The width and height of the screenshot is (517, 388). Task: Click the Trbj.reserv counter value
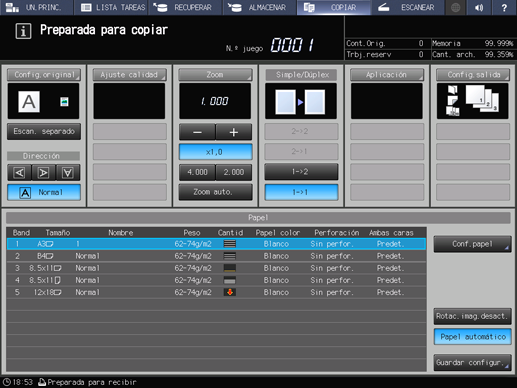click(x=421, y=54)
